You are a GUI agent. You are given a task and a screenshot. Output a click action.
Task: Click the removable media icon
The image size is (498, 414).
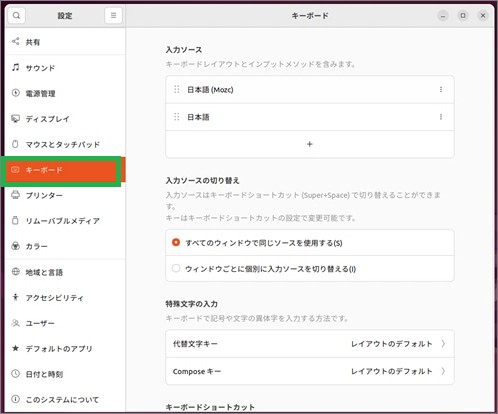pyautogui.click(x=15, y=220)
